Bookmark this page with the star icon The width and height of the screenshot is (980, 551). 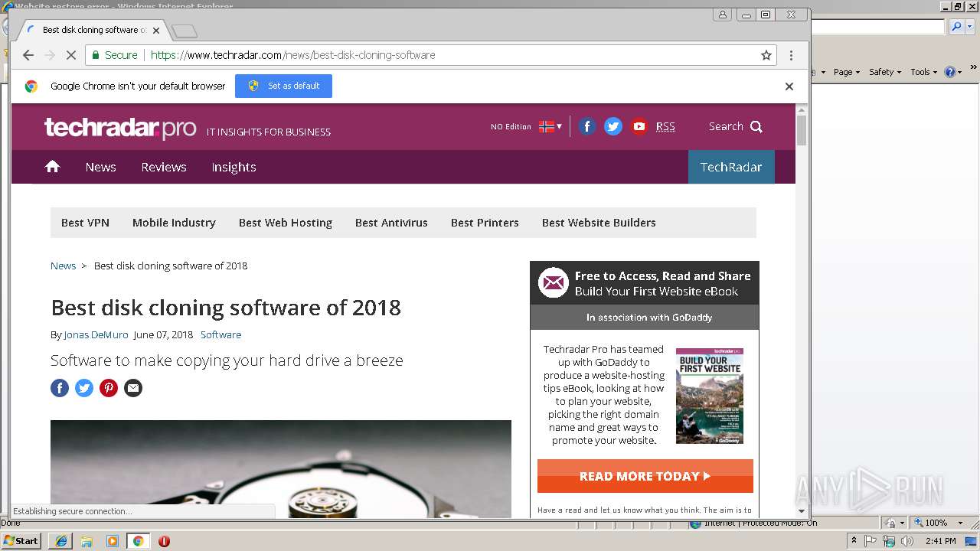pyautogui.click(x=766, y=55)
